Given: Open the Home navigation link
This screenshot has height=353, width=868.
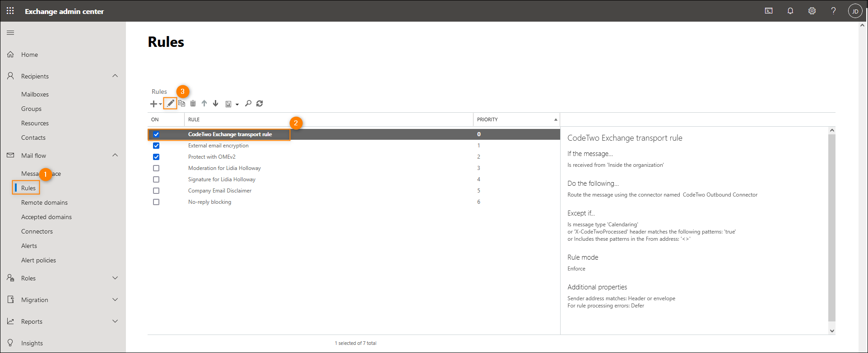Looking at the screenshot, I should [29, 55].
